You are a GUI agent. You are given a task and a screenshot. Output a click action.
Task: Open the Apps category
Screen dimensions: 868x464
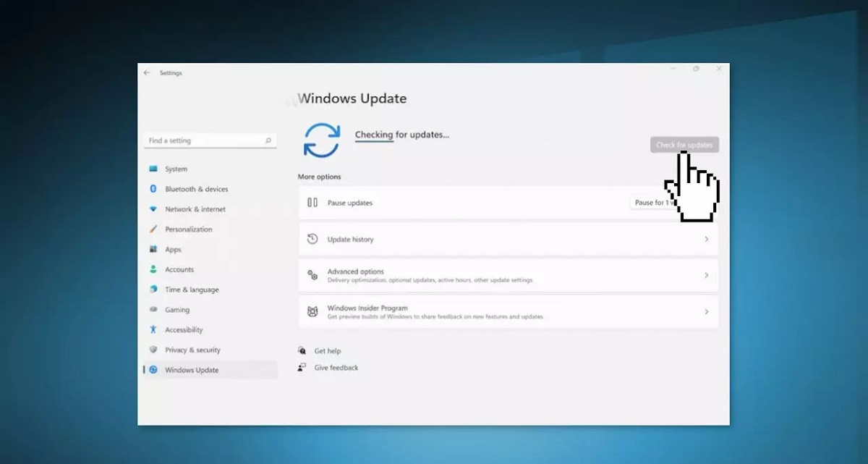(210, 249)
